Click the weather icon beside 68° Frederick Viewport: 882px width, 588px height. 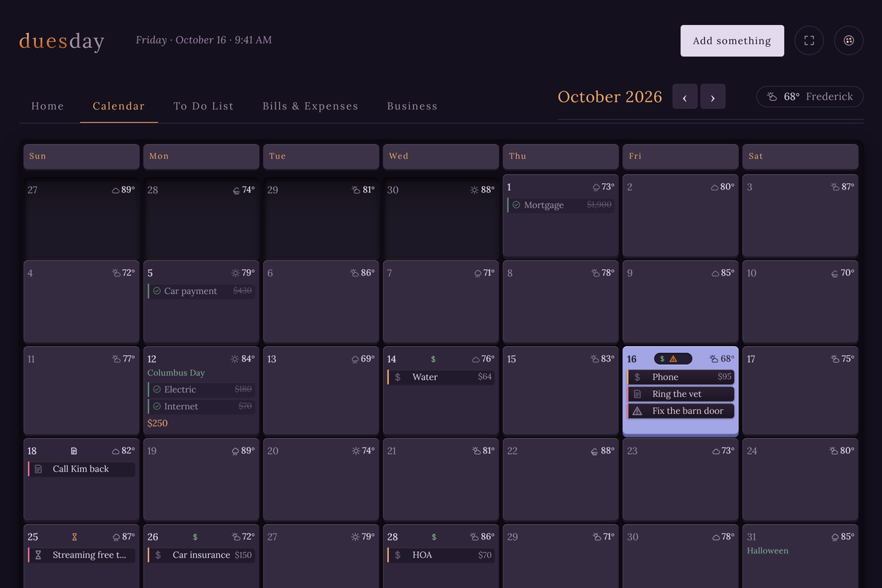tap(772, 96)
